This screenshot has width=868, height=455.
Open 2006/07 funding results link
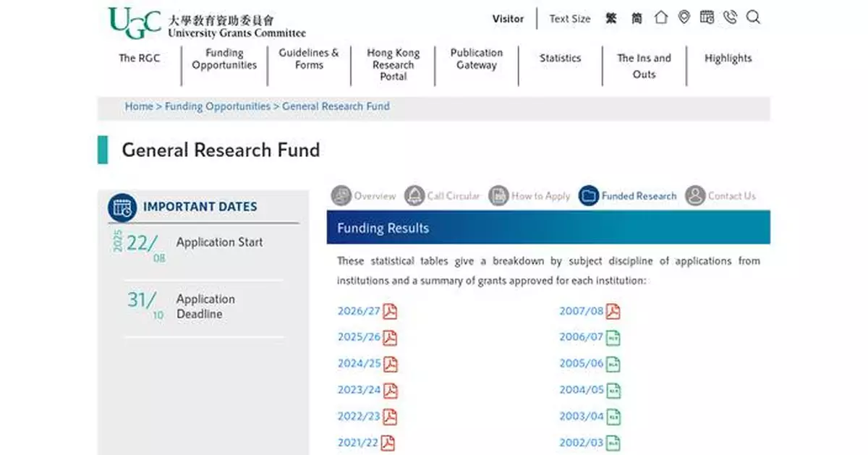pyautogui.click(x=581, y=338)
